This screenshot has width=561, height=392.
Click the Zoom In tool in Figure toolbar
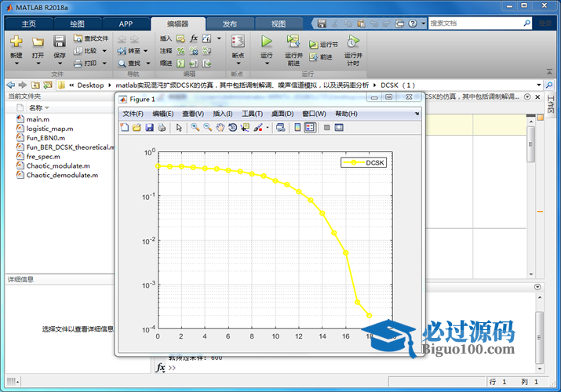click(195, 128)
